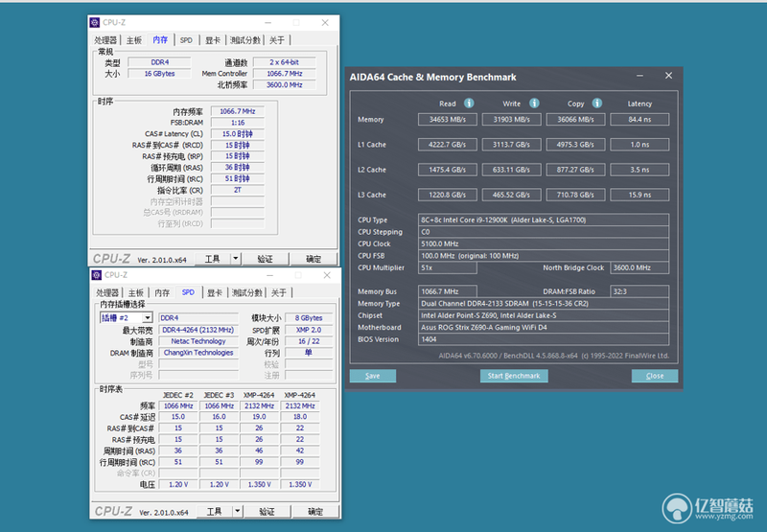Open 工具 dropdown arrow in top CPU-Z window
The image size is (767, 532).
[236, 258]
